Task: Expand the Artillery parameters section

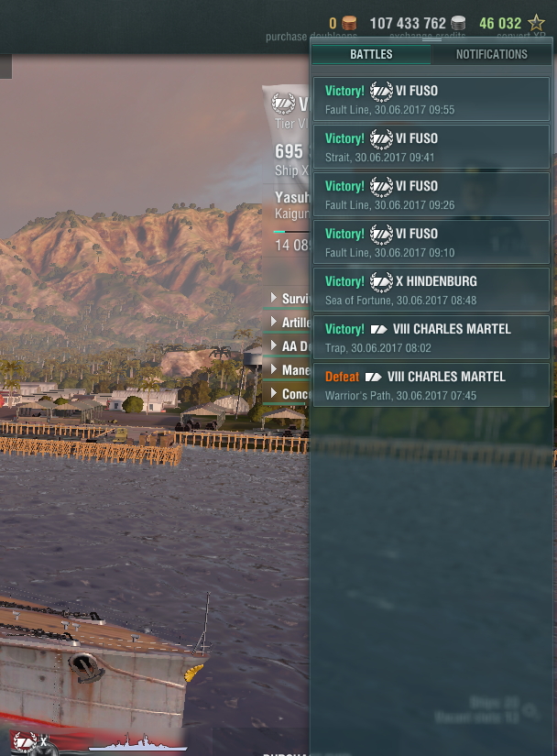Action: [288, 322]
